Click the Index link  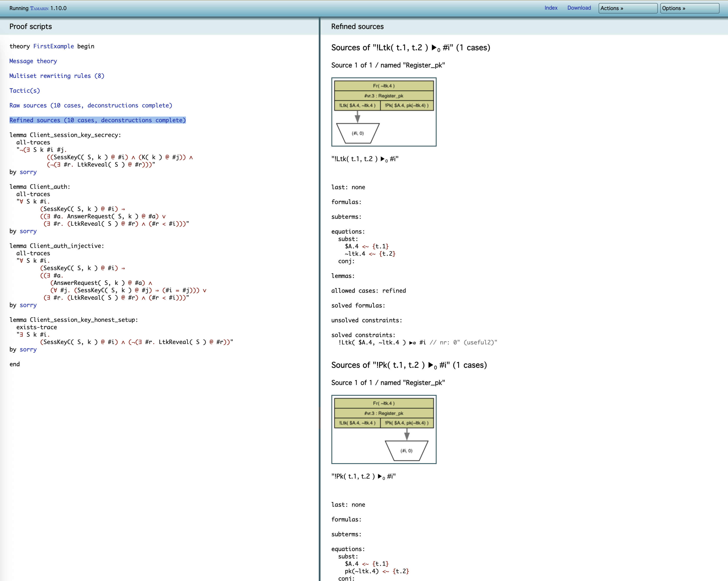point(551,8)
